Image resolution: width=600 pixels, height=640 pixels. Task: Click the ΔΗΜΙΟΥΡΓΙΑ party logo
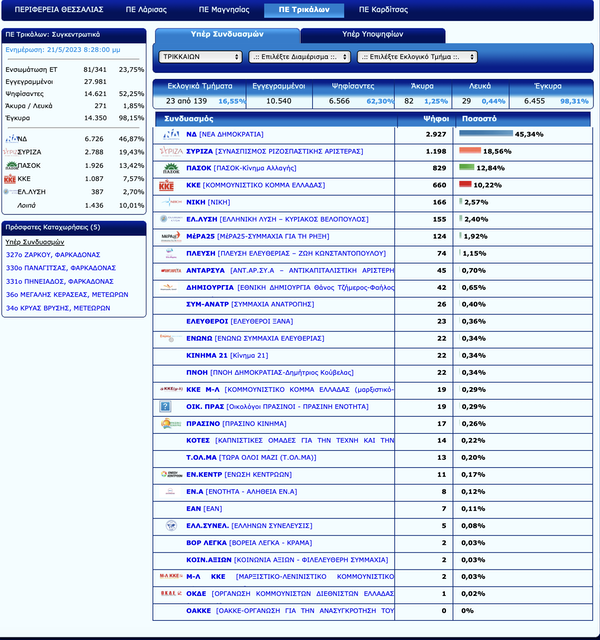[168, 287]
